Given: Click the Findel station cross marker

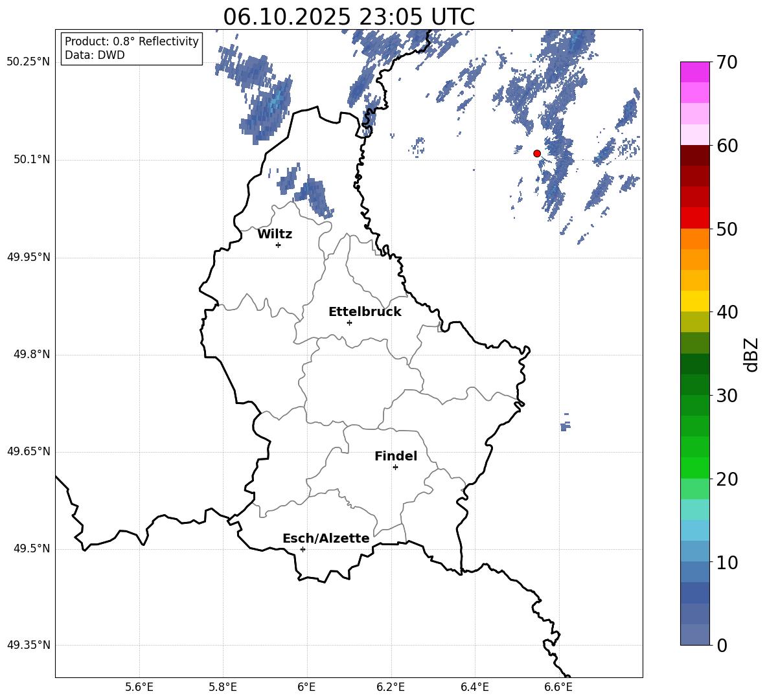Looking at the screenshot, I should coord(395,468).
